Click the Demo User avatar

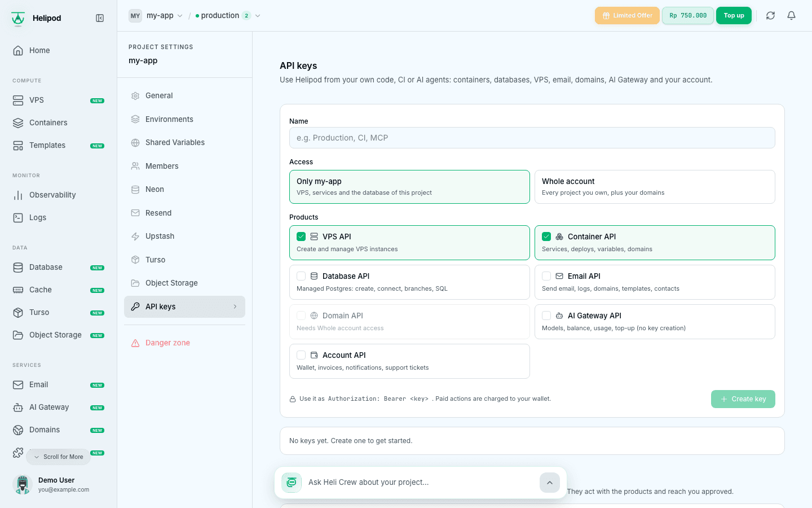tap(23, 485)
